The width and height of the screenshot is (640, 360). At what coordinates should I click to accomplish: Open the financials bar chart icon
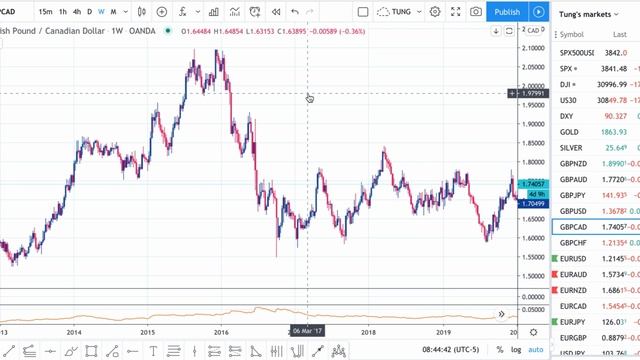tap(213, 12)
